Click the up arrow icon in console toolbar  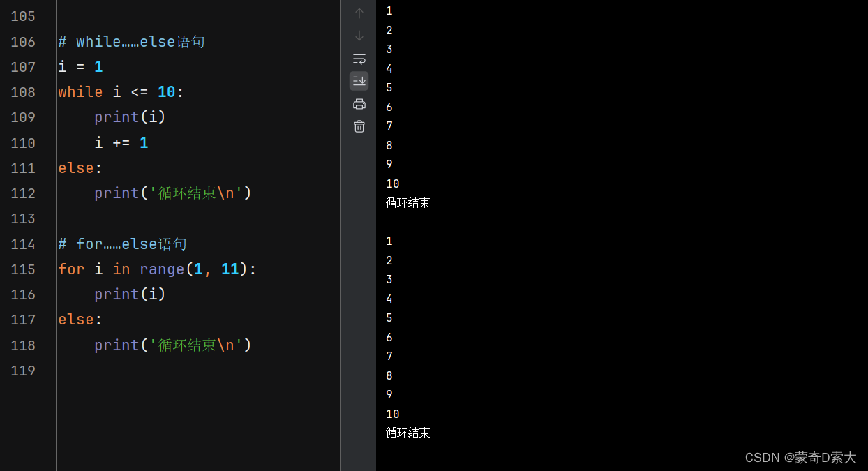pos(359,13)
